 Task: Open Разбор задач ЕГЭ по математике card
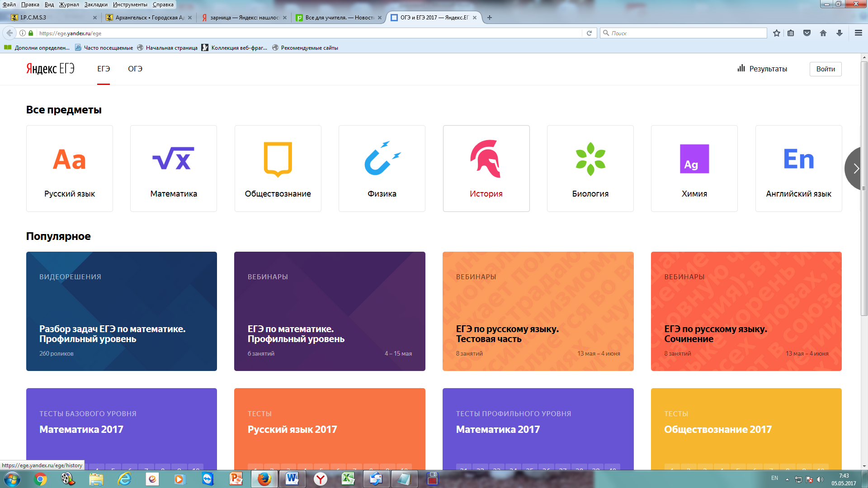click(122, 311)
